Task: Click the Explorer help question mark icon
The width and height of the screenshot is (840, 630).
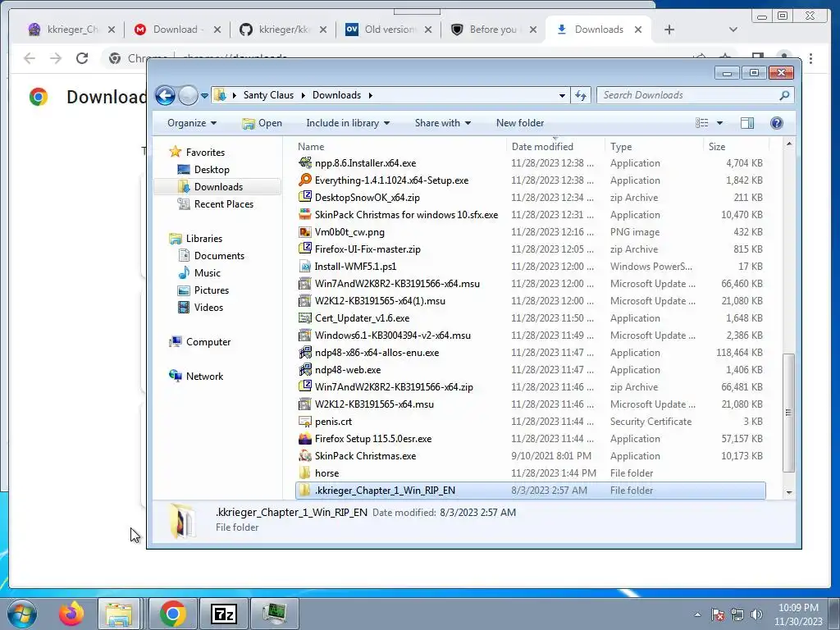Action: click(x=776, y=123)
